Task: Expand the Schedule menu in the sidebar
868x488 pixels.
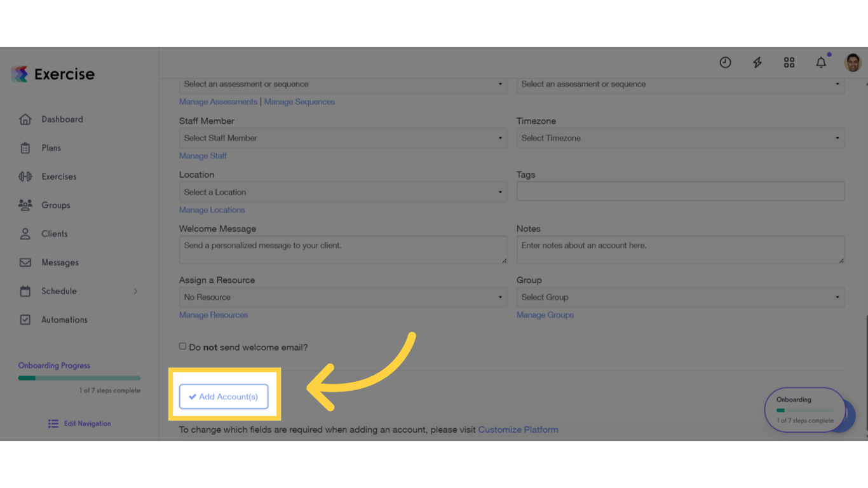Action: [x=60, y=291]
